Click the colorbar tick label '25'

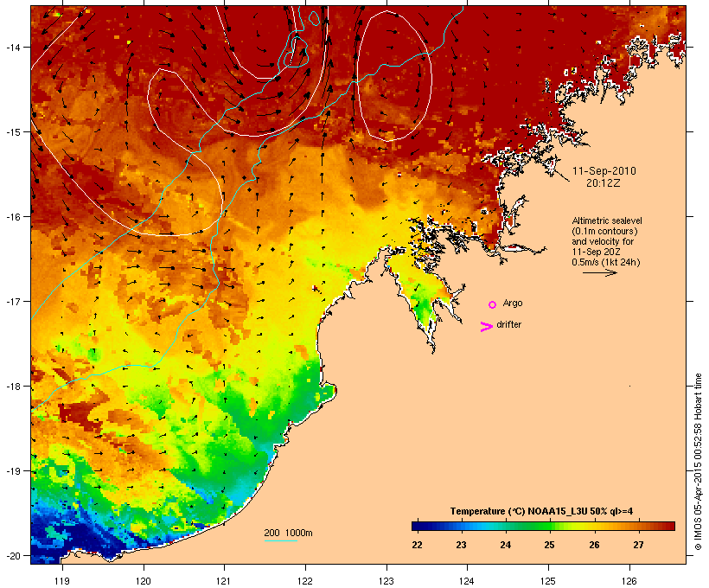[x=549, y=545]
